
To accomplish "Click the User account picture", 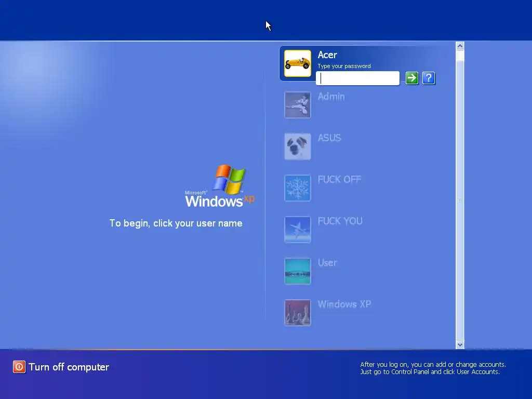I will (x=298, y=271).
